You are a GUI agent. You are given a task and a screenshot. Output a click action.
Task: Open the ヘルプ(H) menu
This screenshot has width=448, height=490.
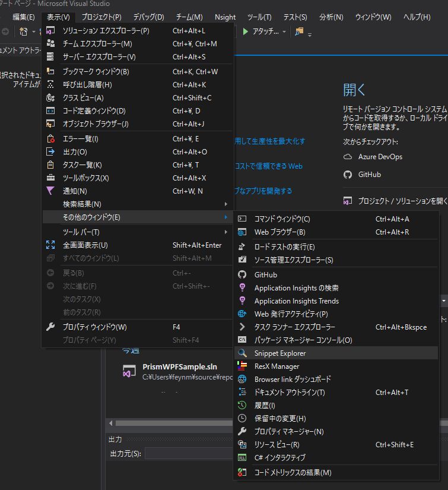point(417,17)
